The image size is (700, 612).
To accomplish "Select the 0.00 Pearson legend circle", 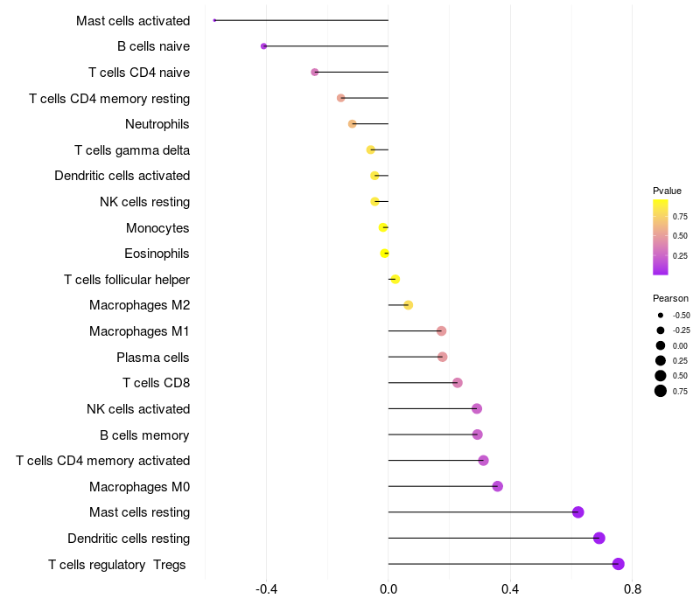I will click(661, 345).
